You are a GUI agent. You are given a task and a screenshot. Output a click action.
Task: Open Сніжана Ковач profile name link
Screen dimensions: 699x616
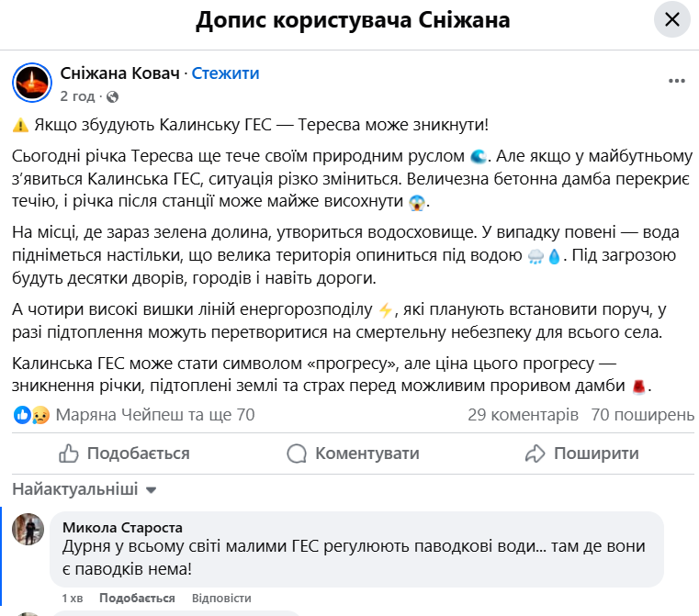(119, 73)
